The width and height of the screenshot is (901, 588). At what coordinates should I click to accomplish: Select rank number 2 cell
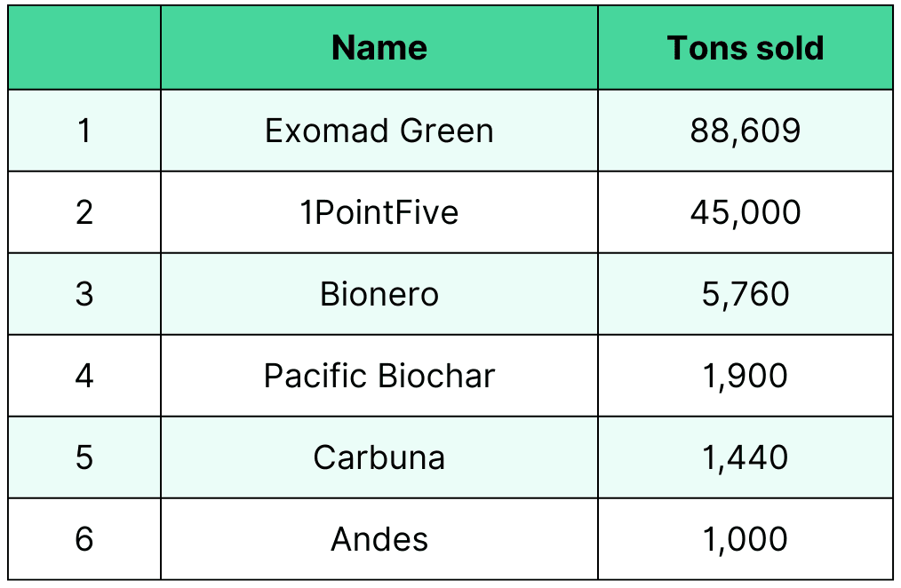[x=84, y=212]
